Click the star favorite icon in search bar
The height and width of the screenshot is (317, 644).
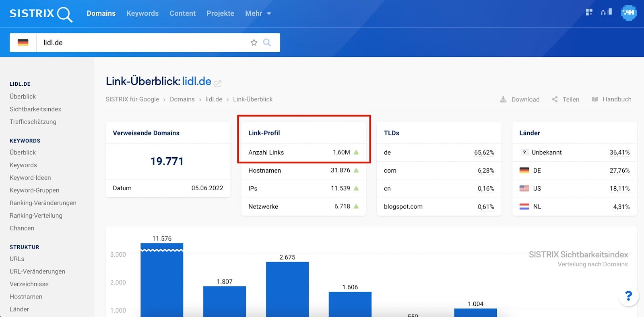click(254, 43)
